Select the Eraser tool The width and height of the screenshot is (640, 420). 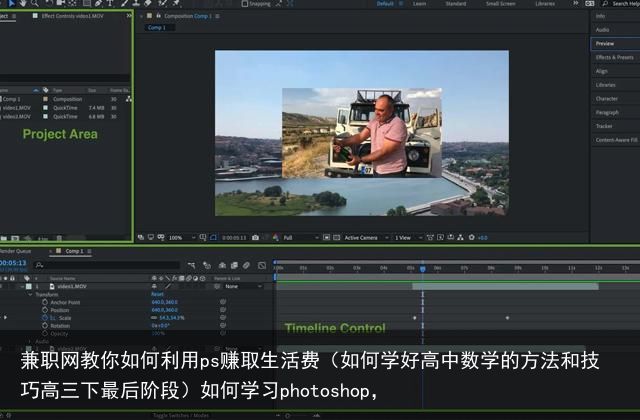coord(148,3)
